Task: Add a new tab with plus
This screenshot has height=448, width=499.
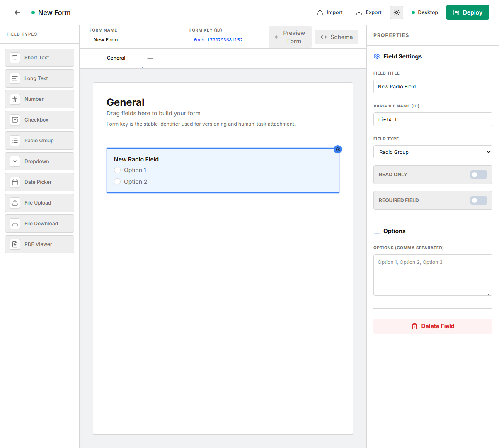Action: click(x=150, y=58)
